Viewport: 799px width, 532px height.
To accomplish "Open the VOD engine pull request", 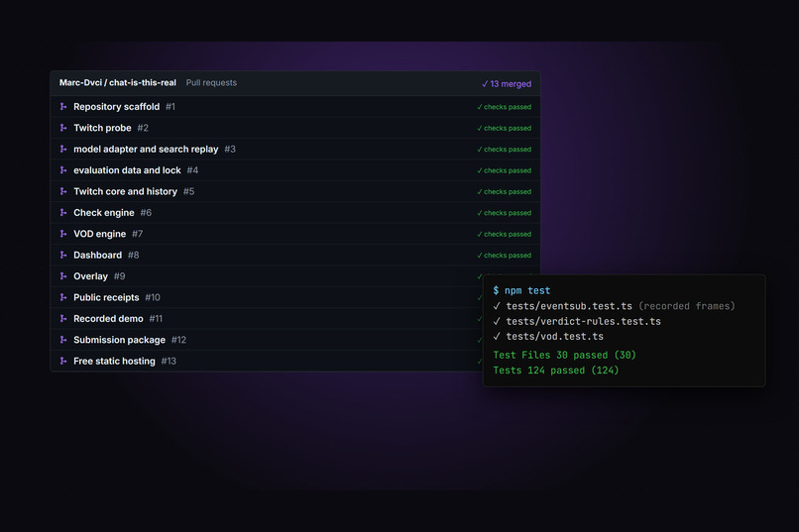I will (99, 234).
